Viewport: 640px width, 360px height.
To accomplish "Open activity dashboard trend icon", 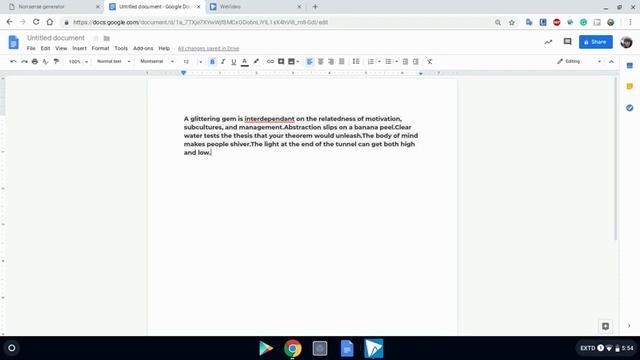I will pos(548,42).
